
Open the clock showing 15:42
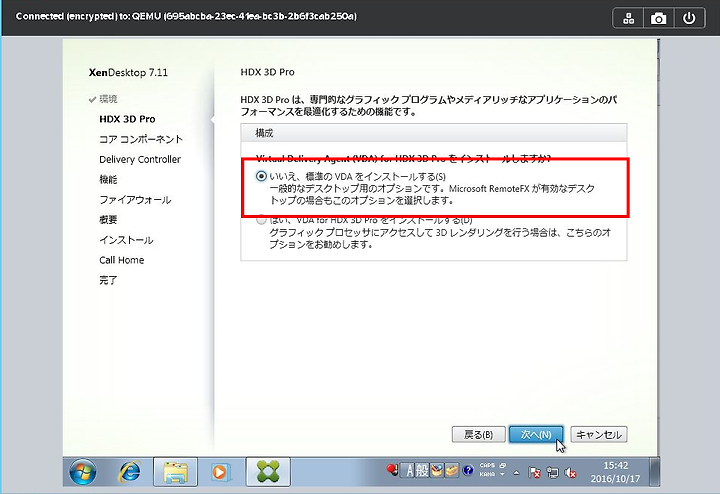tap(615, 472)
